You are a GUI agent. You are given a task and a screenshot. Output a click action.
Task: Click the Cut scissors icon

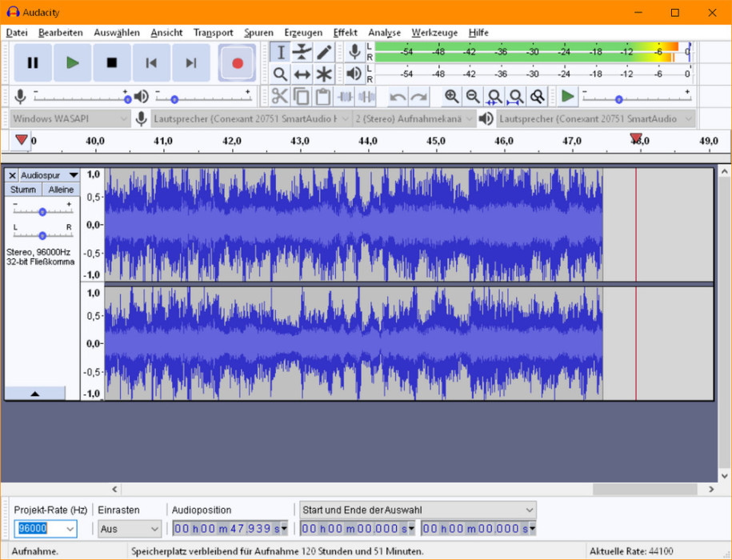pos(280,97)
